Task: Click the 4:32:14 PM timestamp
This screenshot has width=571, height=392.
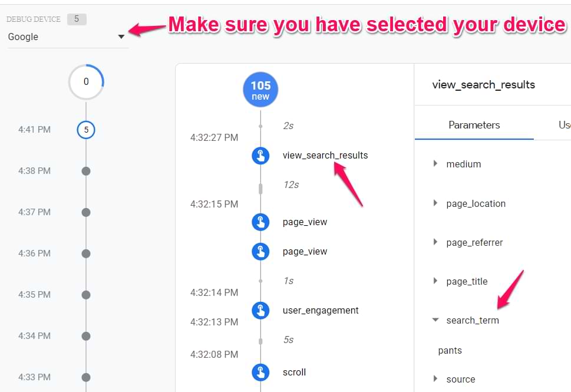Action: click(x=214, y=292)
